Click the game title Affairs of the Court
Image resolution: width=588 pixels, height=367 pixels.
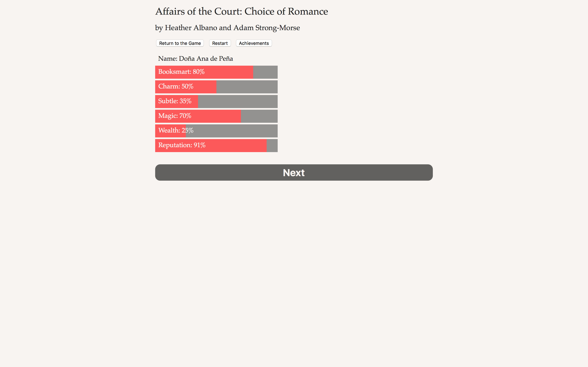242,11
